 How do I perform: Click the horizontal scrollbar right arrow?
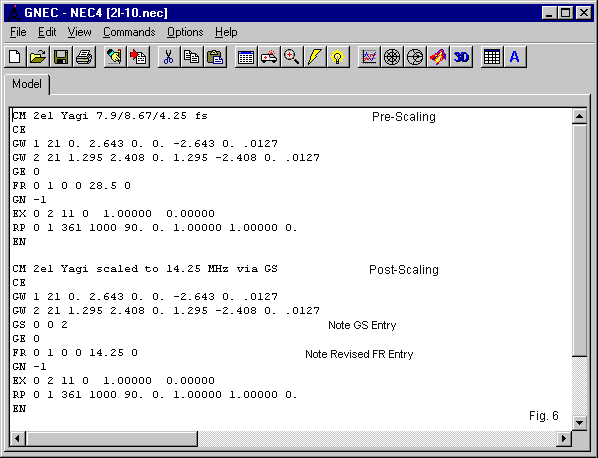point(564,439)
